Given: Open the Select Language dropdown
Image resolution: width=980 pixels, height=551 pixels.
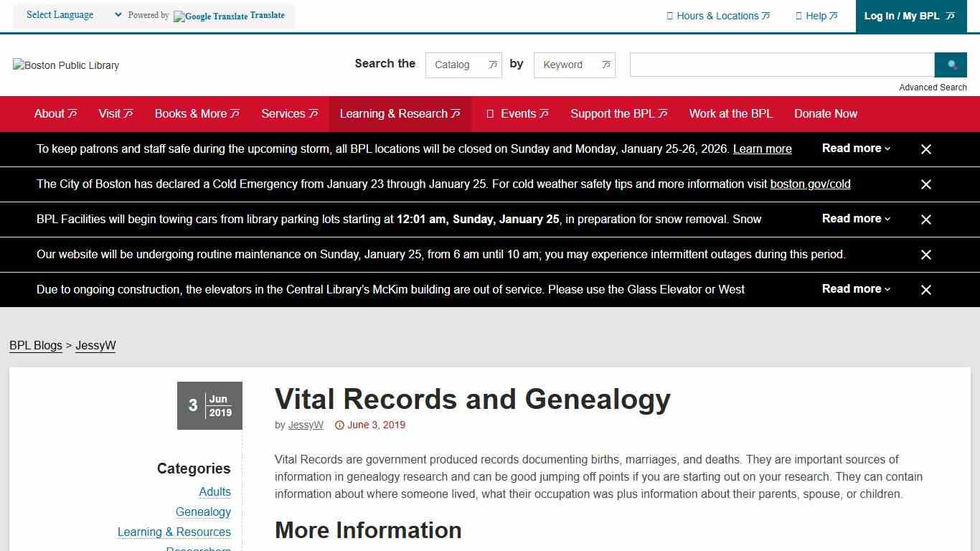Looking at the screenshot, I should (x=72, y=14).
